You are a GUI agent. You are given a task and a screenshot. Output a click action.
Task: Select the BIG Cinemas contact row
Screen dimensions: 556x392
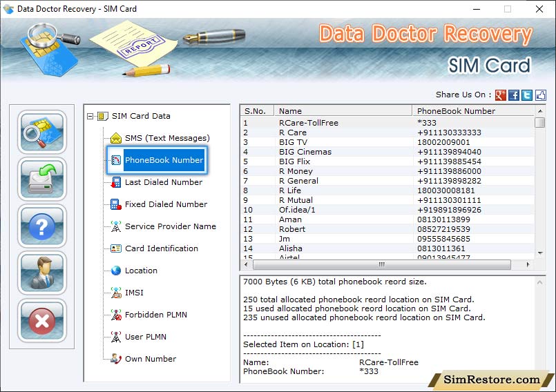tap(387, 152)
